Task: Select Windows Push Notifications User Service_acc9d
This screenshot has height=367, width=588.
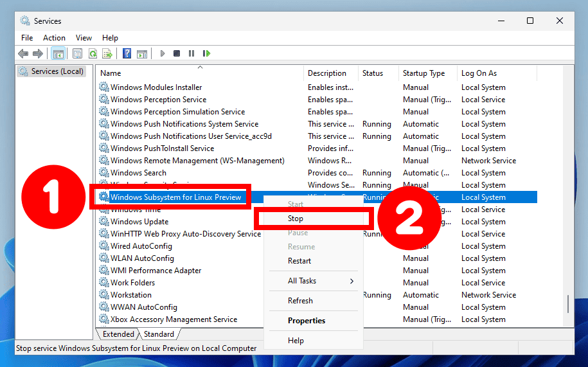Action: pos(317,136)
